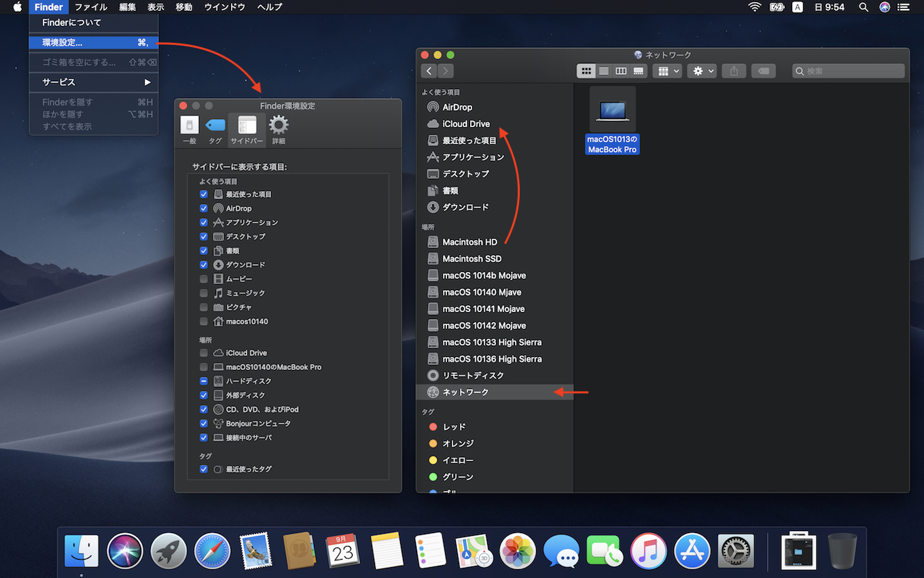Enable iCloud Drive checkbox in preferences

point(204,353)
